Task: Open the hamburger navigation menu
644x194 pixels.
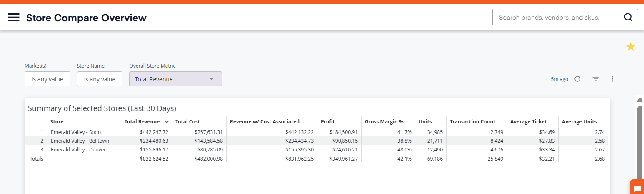Action: point(14,17)
